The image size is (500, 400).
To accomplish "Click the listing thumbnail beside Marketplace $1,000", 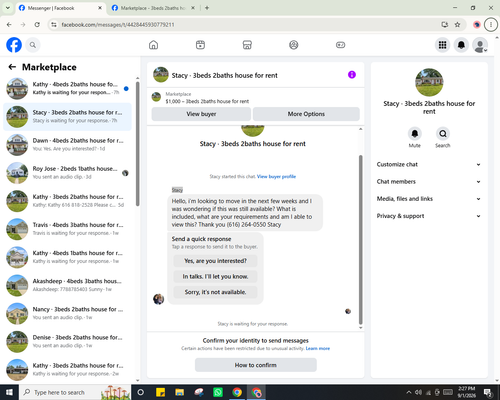I will click(x=156, y=97).
